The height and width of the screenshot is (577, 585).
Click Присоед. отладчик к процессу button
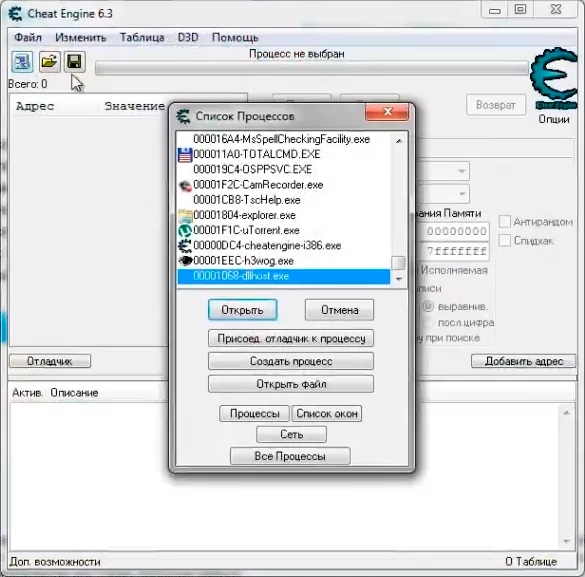pos(291,338)
